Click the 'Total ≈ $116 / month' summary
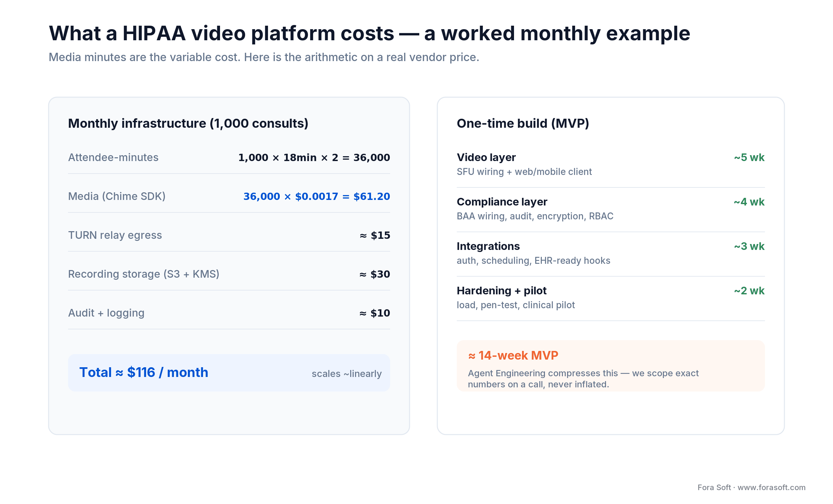Image resolution: width=833 pixels, height=504 pixels. pyautogui.click(x=144, y=372)
